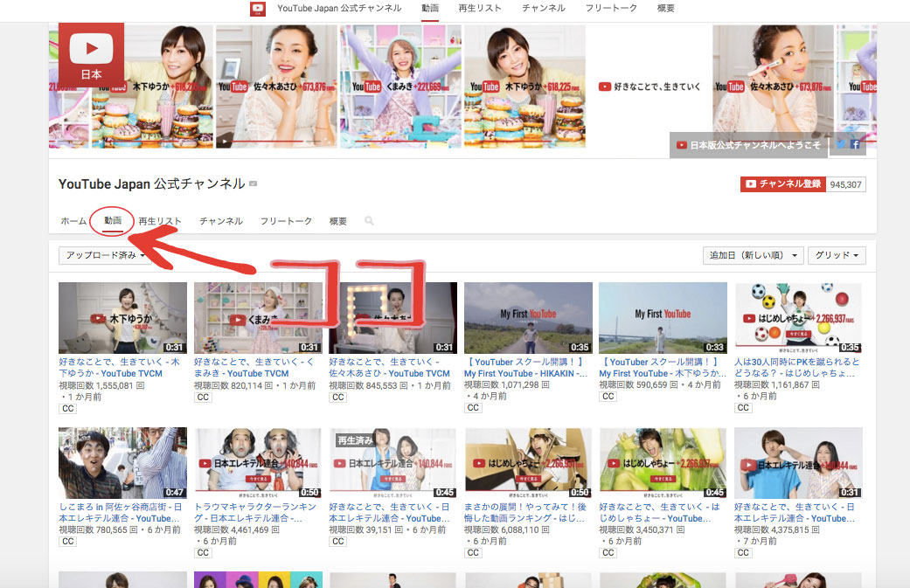Open My First YouTube - 木下ゆうか title link
This screenshot has height=588, width=910.
663,368
